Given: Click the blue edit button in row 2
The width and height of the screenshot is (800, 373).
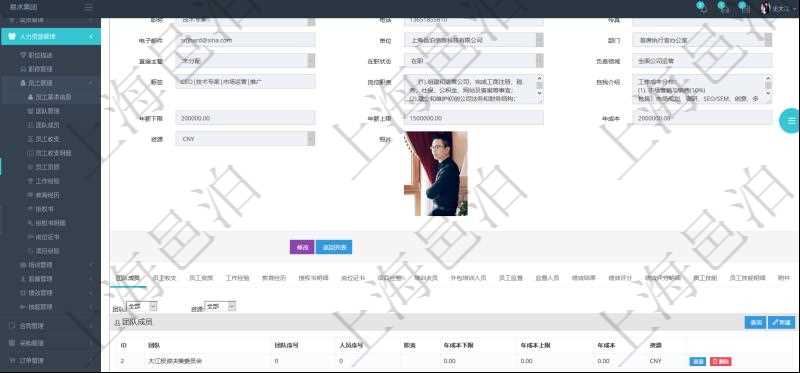Looking at the screenshot, I should [697, 361].
